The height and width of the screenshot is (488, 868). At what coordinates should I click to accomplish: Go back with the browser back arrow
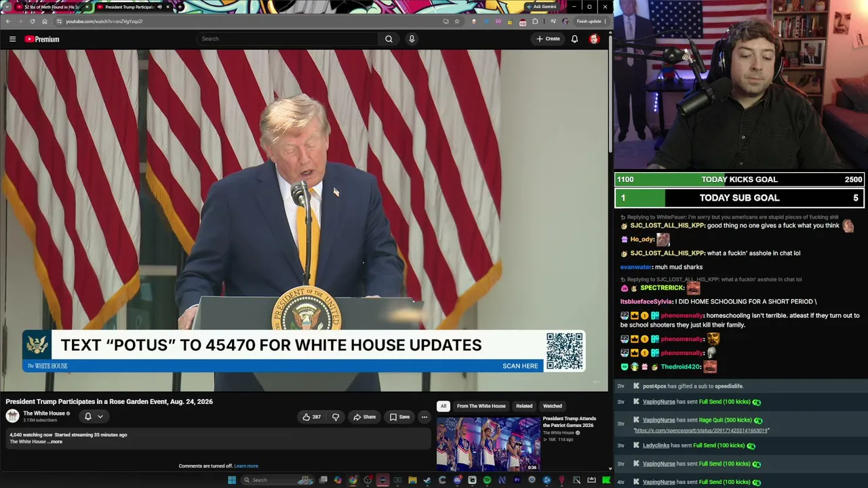7,21
